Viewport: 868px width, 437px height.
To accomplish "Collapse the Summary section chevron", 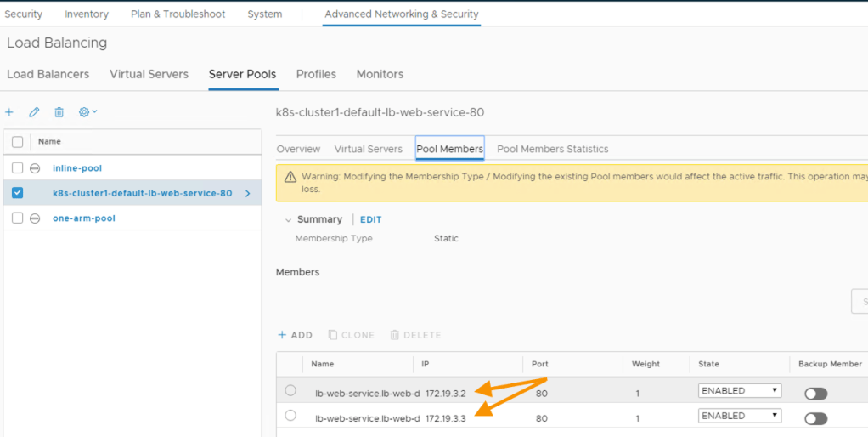I will [x=288, y=220].
